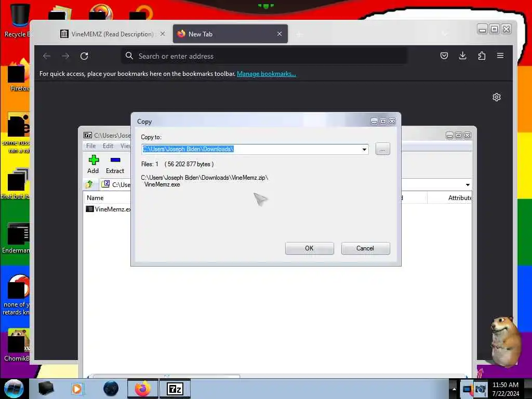This screenshot has height=399, width=532.
Task: Open a new tab with plus button
Action: tap(299, 35)
